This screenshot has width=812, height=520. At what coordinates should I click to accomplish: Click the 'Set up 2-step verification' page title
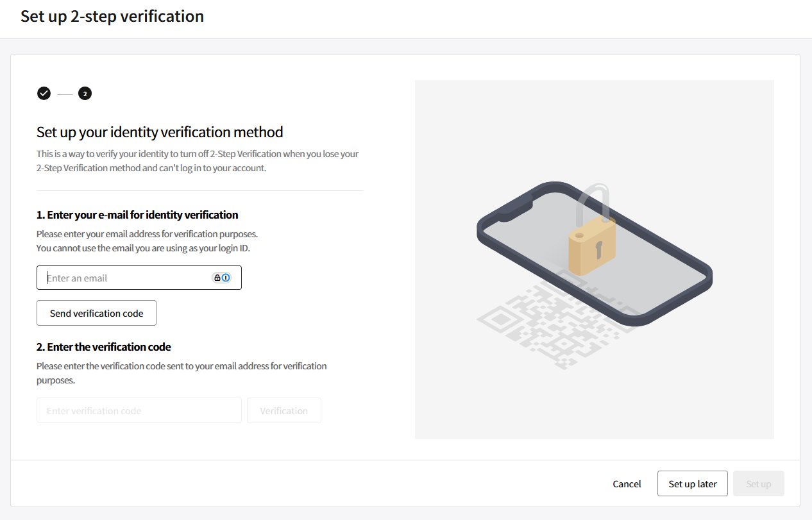(x=112, y=16)
